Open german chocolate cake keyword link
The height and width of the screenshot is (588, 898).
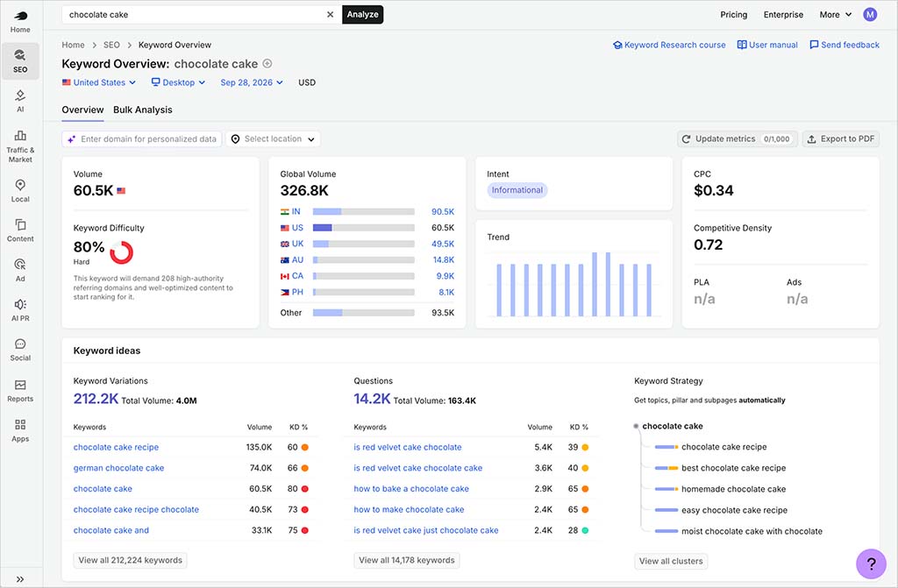(x=118, y=468)
